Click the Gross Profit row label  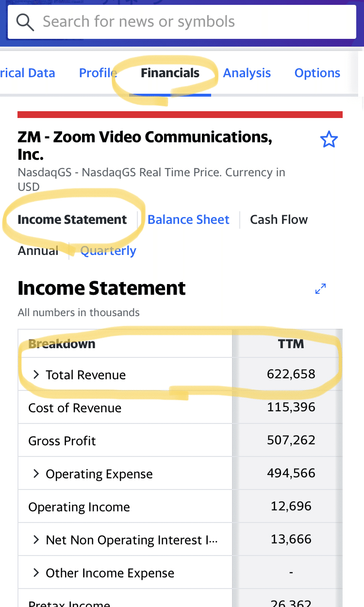[62, 441]
